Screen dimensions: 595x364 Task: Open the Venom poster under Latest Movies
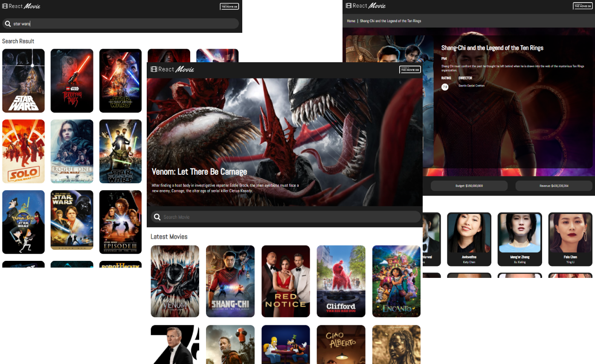[175, 281]
